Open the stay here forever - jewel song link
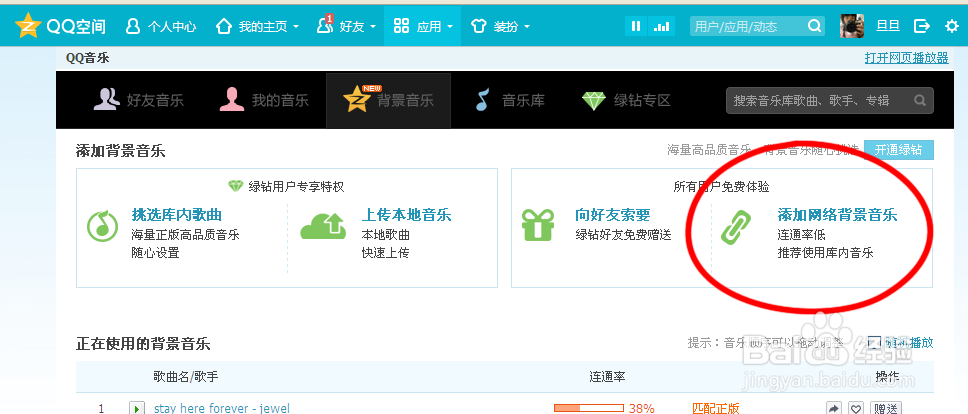 tap(222, 408)
